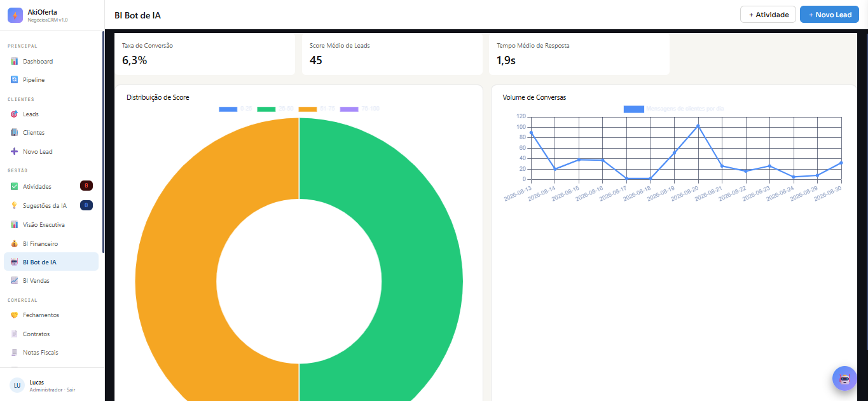868x401 pixels.
Task: Click the + Atividade button
Action: pyautogui.click(x=768, y=15)
